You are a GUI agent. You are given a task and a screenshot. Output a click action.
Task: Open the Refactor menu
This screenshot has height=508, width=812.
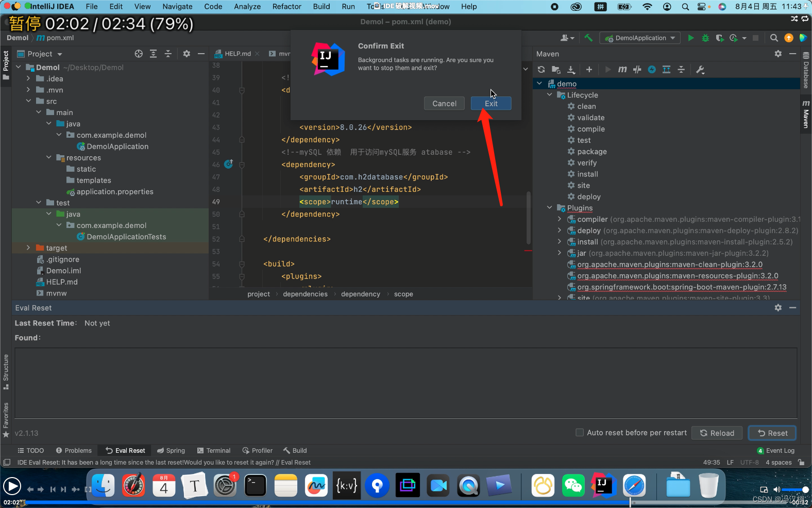287,7
